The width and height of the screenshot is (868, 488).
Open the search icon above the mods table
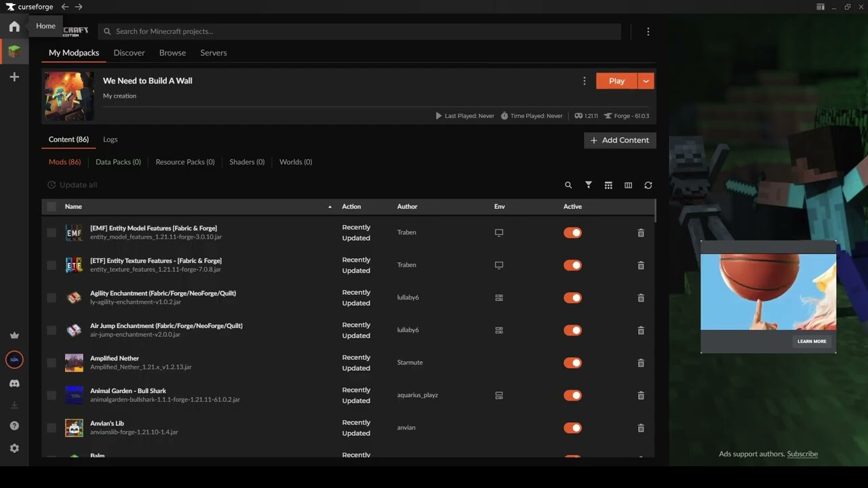pyautogui.click(x=568, y=185)
